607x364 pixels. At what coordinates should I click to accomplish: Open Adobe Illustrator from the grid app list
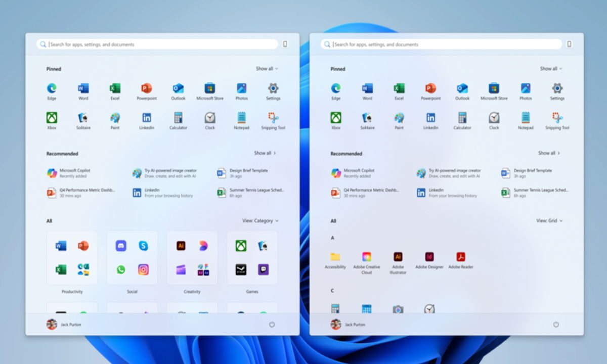tap(398, 257)
